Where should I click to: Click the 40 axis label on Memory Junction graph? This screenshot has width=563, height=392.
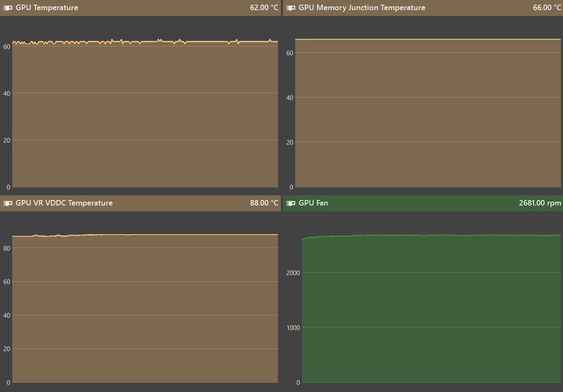289,97
